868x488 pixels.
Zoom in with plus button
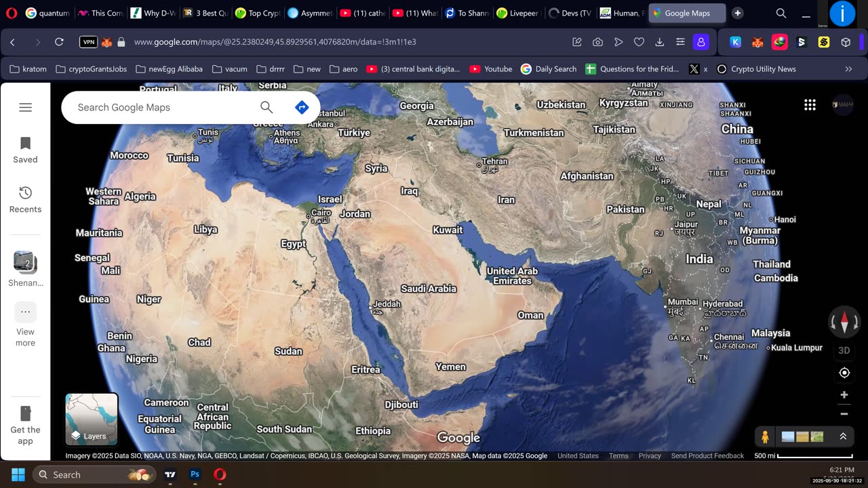844,394
